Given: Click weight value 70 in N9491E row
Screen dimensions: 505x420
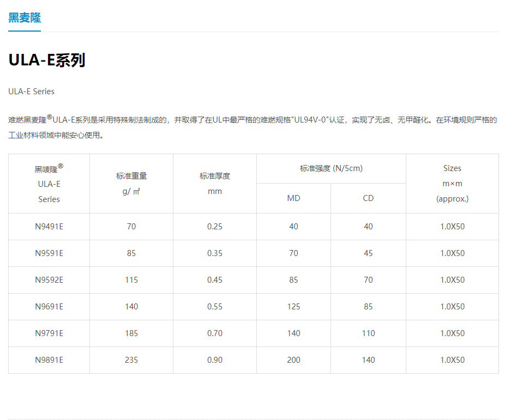Looking at the screenshot, I should tap(131, 227).
